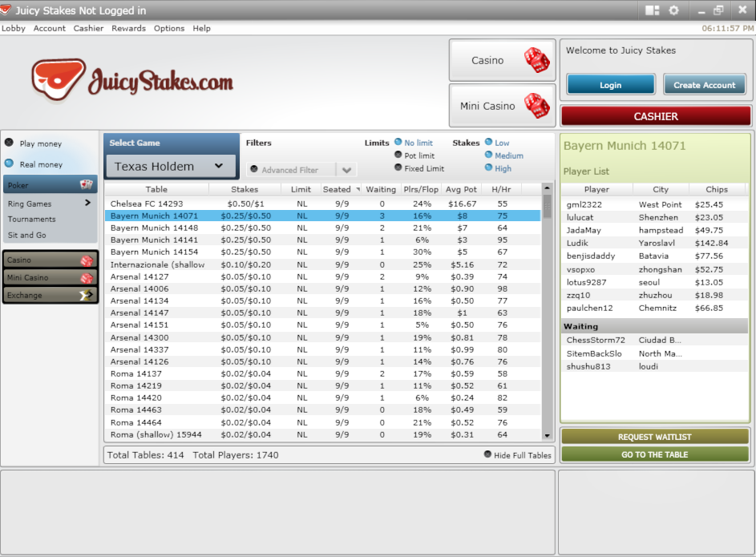Open the Options menu
The height and width of the screenshot is (557, 756).
[168, 28]
